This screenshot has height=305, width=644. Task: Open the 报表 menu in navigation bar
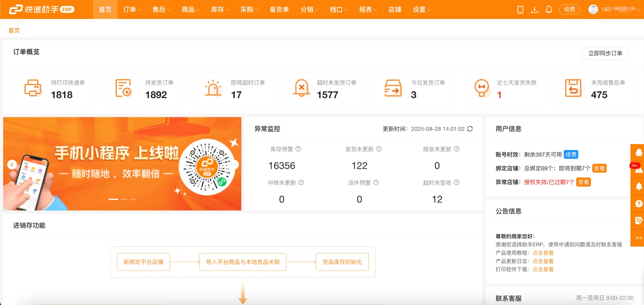(x=367, y=9)
